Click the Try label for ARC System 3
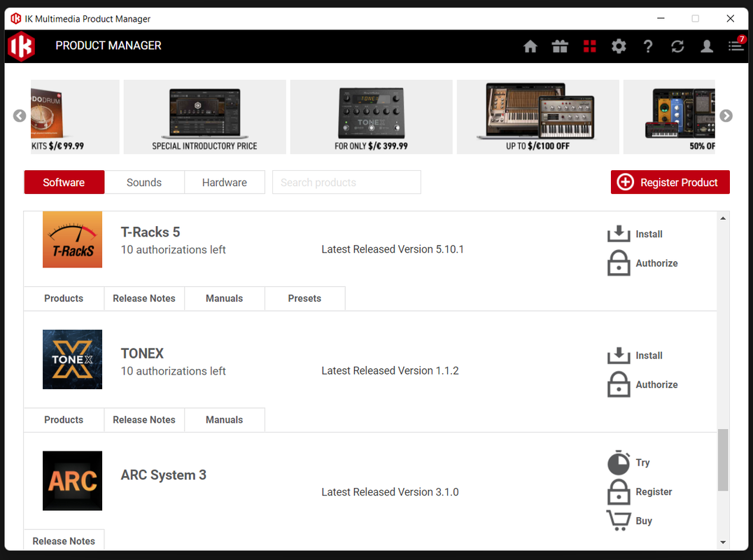The height and width of the screenshot is (560, 753). pyautogui.click(x=642, y=463)
